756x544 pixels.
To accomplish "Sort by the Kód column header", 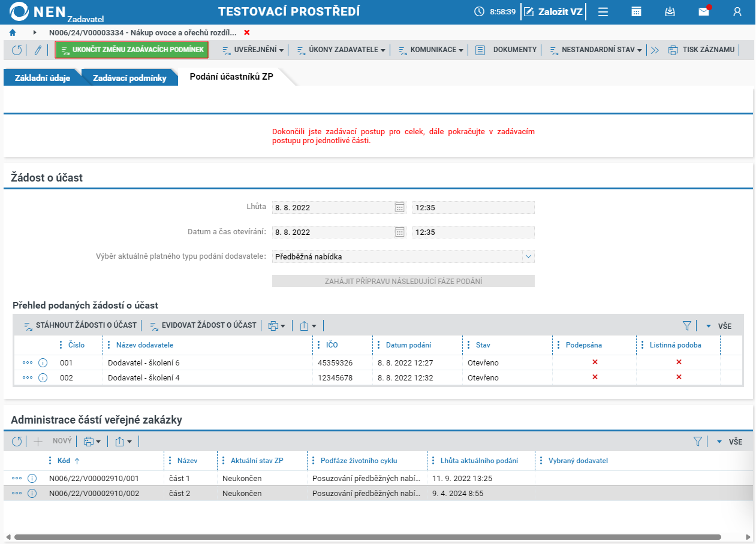I will [64, 461].
